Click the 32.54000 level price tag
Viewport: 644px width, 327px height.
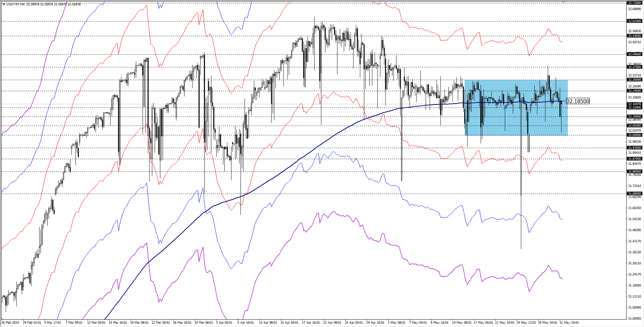tap(635, 36)
